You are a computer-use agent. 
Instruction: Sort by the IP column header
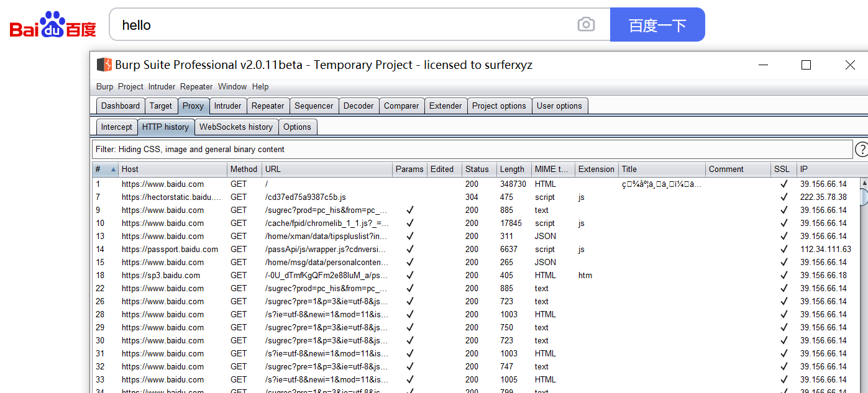pyautogui.click(x=828, y=169)
